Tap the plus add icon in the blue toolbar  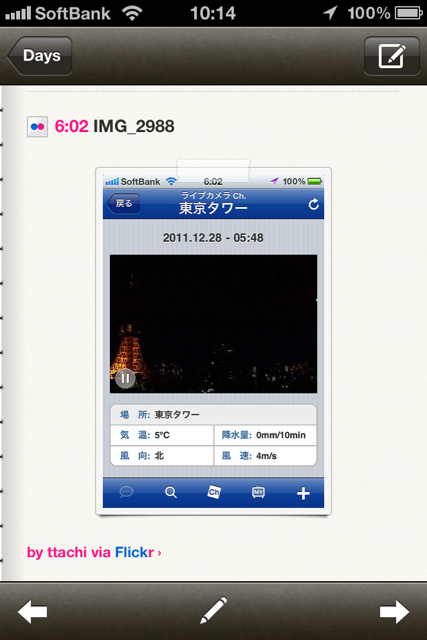pyautogui.click(x=303, y=493)
